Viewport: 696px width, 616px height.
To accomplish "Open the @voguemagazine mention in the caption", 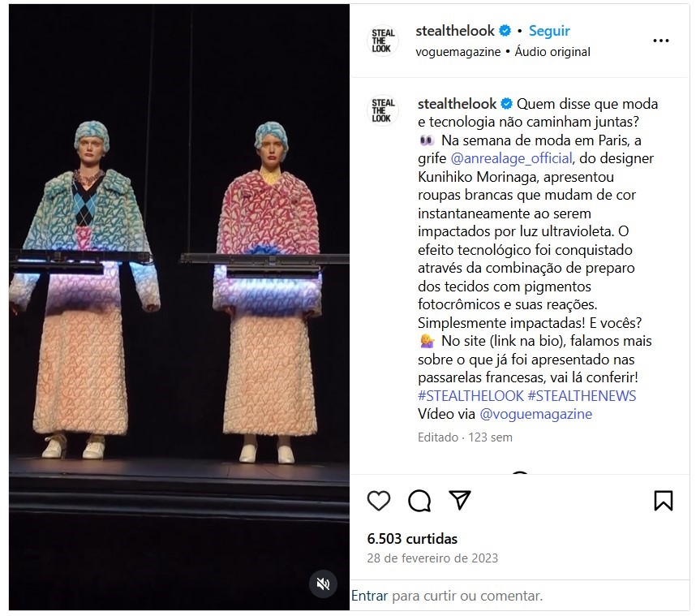I will pos(535,414).
